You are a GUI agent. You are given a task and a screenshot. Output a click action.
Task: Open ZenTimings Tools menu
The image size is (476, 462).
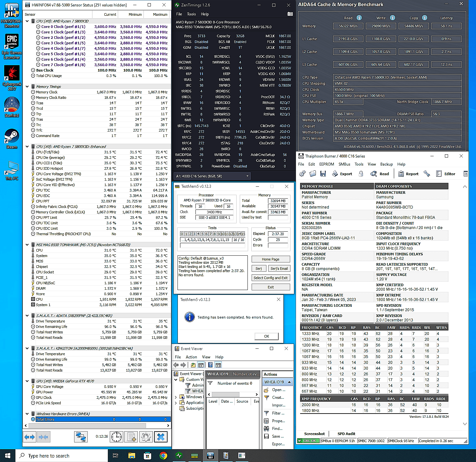point(192,14)
